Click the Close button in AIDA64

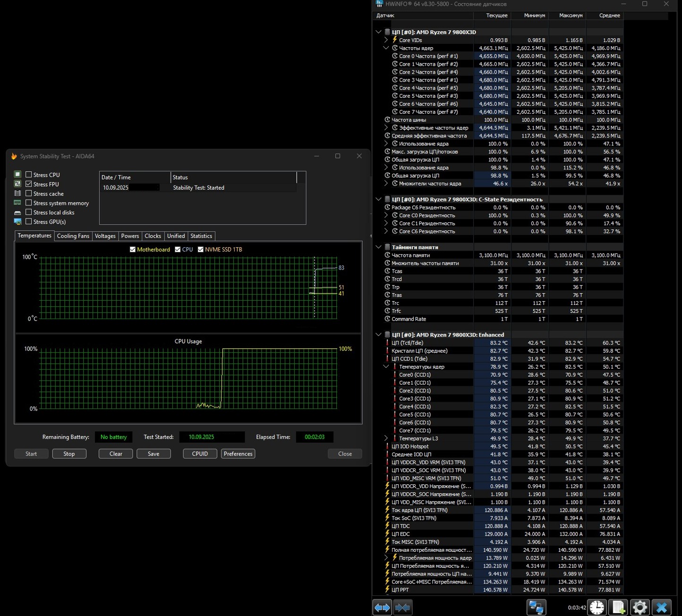click(x=345, y=454)
